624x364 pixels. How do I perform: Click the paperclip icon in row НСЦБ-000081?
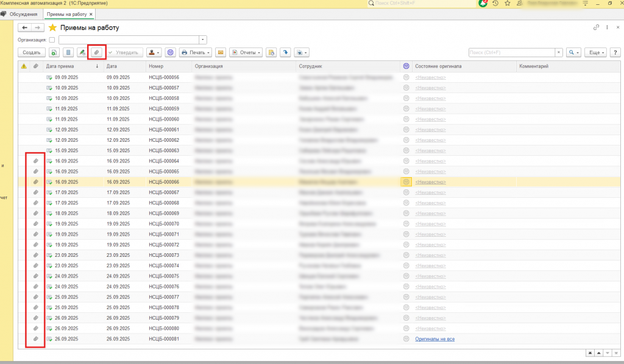coord(35,339)
